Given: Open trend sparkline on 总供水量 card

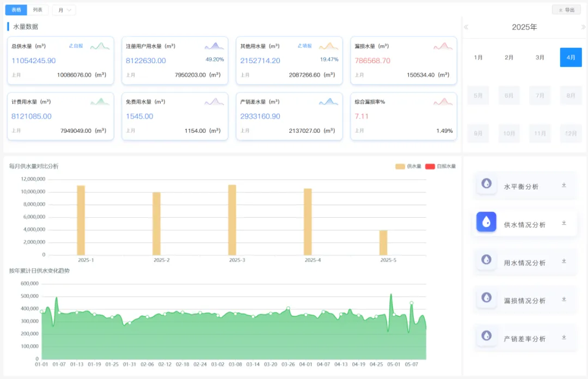Looking at the screenshot, I should pos(100,46).
